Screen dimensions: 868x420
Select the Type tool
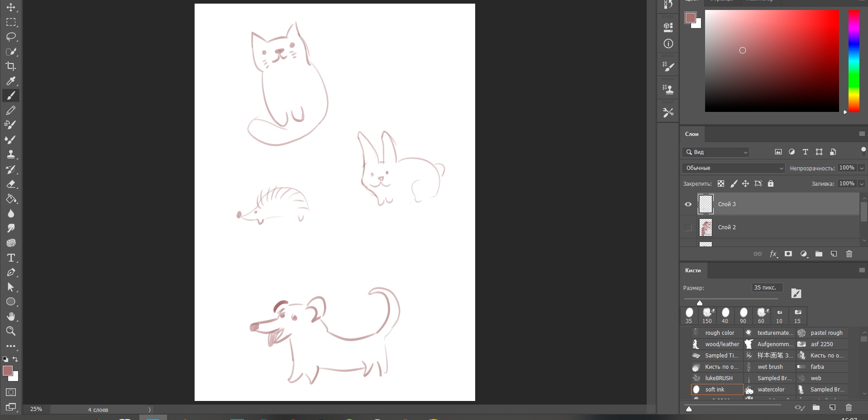[x=11, y=258]
